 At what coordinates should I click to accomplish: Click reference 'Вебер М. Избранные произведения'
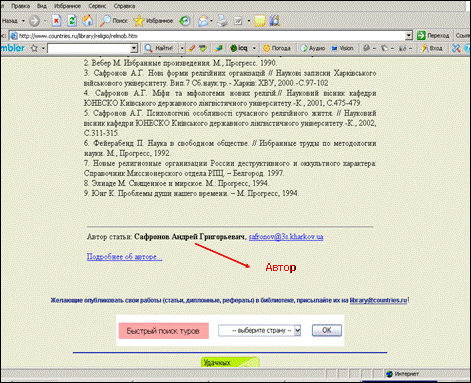[x=180, y=63]
